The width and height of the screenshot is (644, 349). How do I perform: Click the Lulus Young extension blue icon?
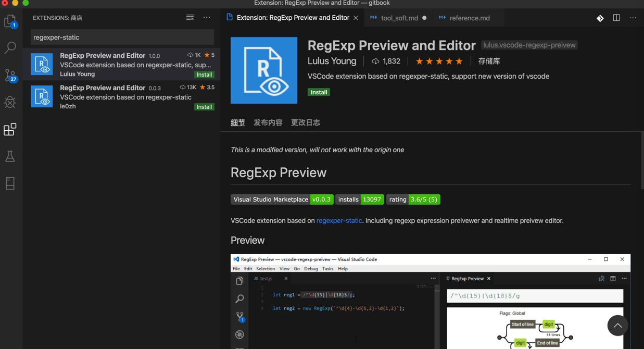click(x=42, y=64)
